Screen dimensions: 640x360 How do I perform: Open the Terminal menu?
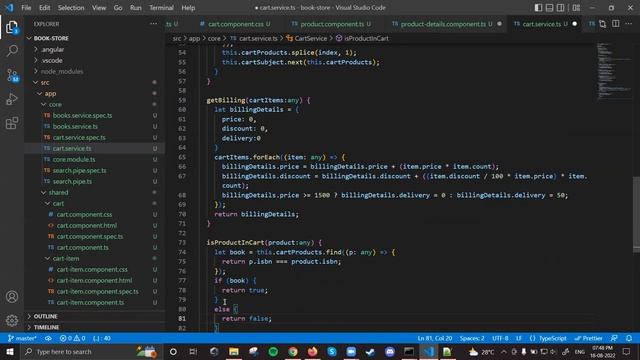tap(161, 8)
